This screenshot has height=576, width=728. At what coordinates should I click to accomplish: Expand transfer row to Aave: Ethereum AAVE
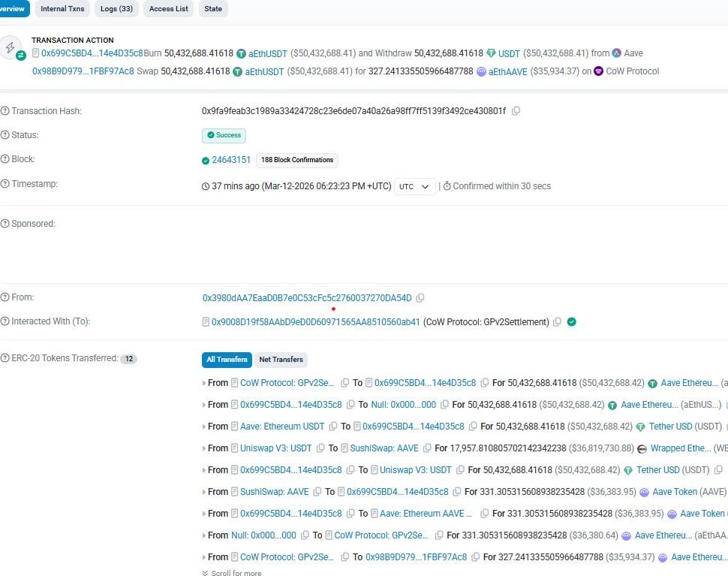point(204,514)
